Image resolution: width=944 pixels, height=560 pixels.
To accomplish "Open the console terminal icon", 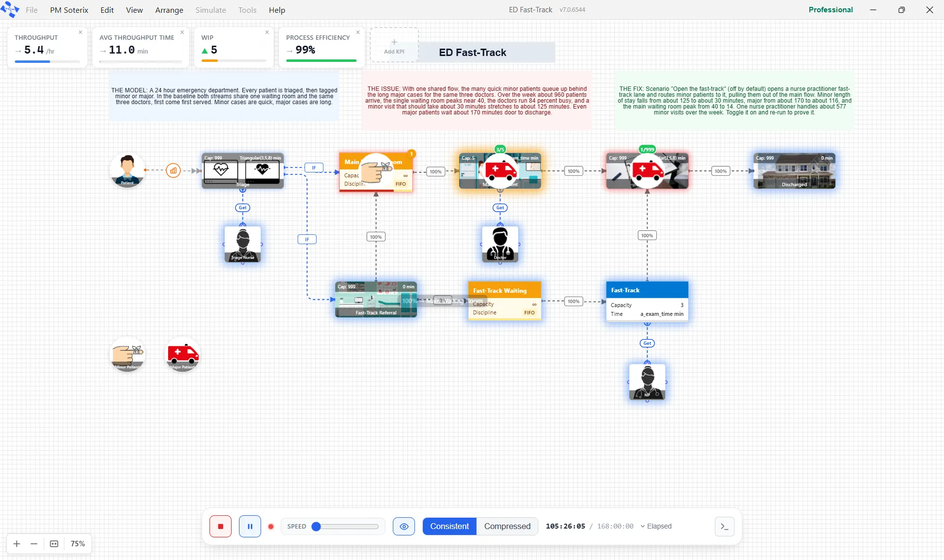I will pyautogui.click(x=724, y=526).
